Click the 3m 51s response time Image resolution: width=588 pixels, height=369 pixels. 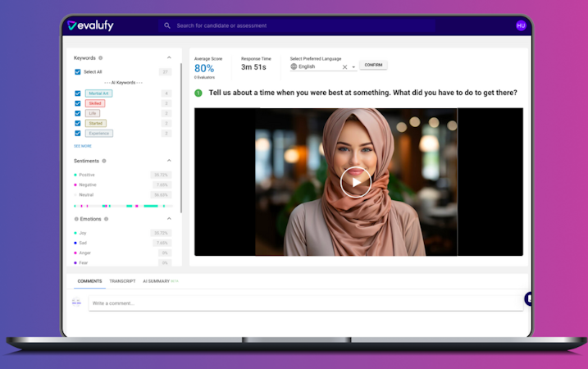tap(253, 67)
